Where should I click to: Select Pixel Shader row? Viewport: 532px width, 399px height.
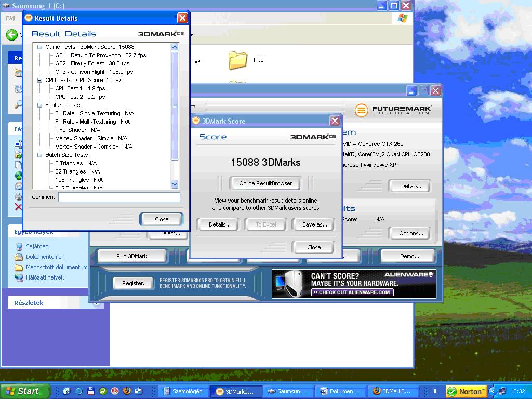point(78,130)
